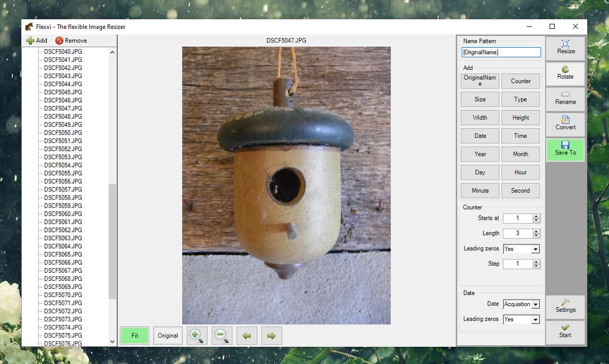Screen dimensions: 609x364
Task: Switch preview to Original size
Action: [168, 336]
